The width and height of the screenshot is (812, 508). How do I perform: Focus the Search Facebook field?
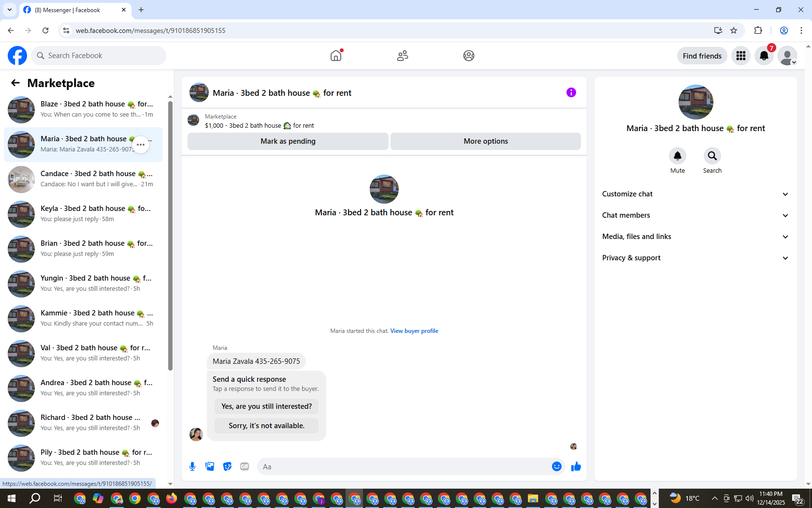[x=99, y=56]
